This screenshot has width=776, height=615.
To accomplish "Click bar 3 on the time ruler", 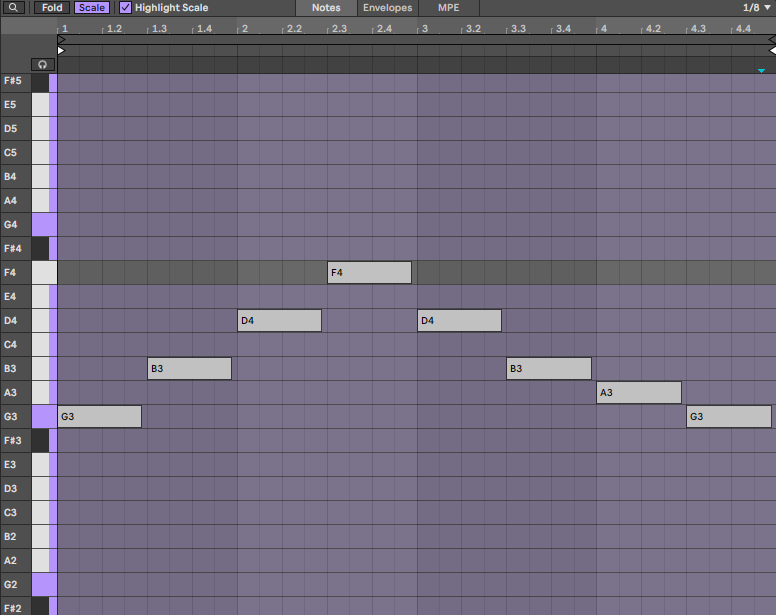I will pos(425,29).
